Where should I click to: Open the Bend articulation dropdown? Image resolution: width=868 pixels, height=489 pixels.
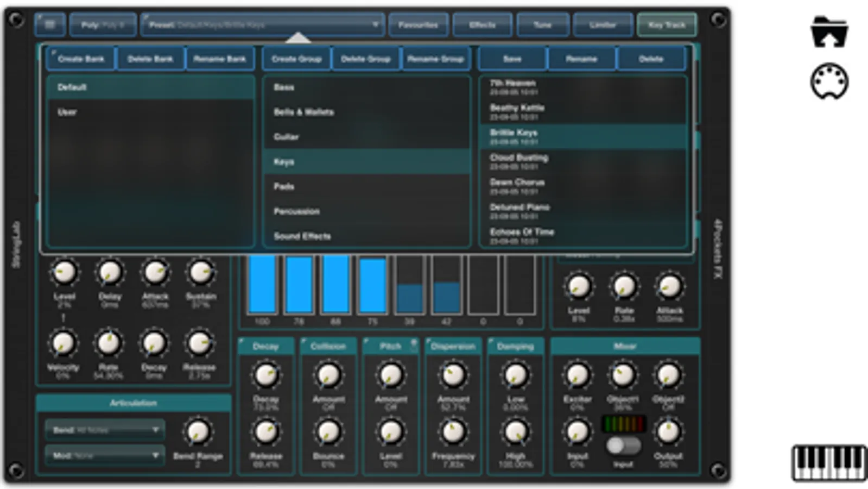(105, 430)
